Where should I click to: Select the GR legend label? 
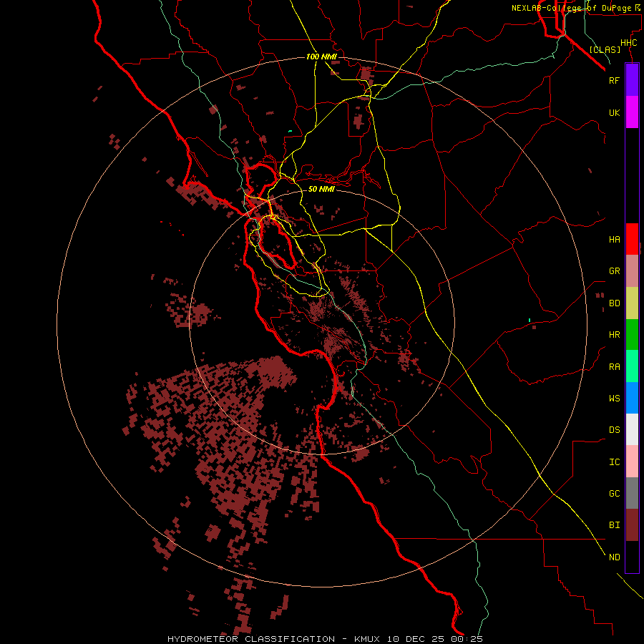coord(614,271)
